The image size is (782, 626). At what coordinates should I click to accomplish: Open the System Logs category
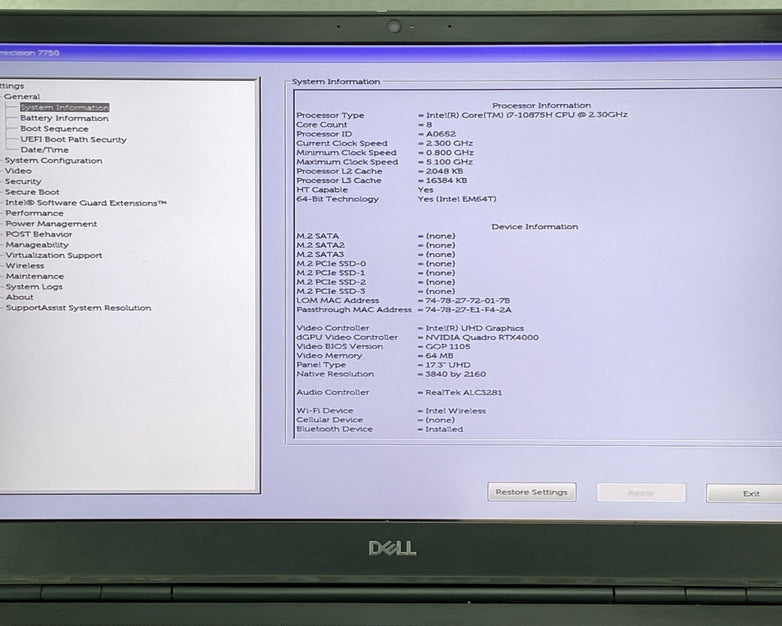(34, 287)
